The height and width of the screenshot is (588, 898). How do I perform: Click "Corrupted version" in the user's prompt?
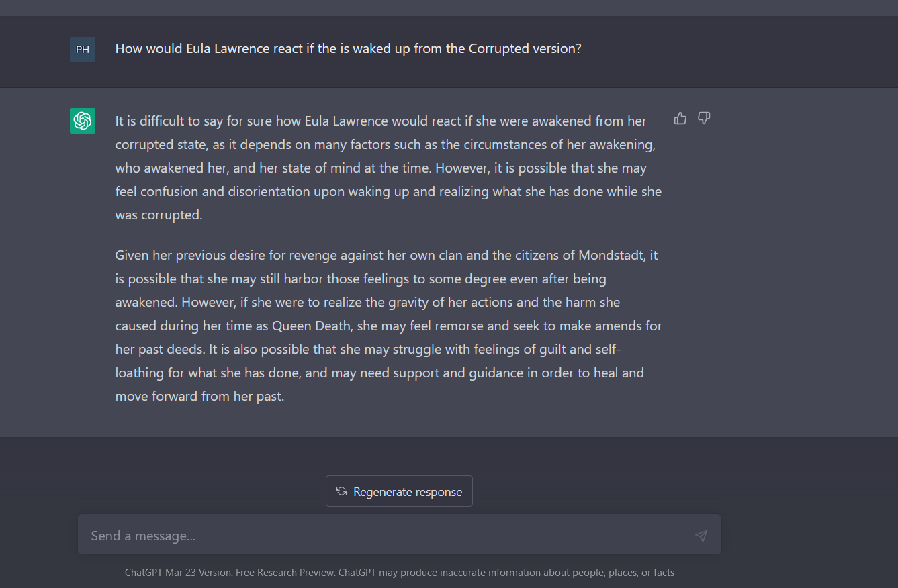tap(525, 49)
